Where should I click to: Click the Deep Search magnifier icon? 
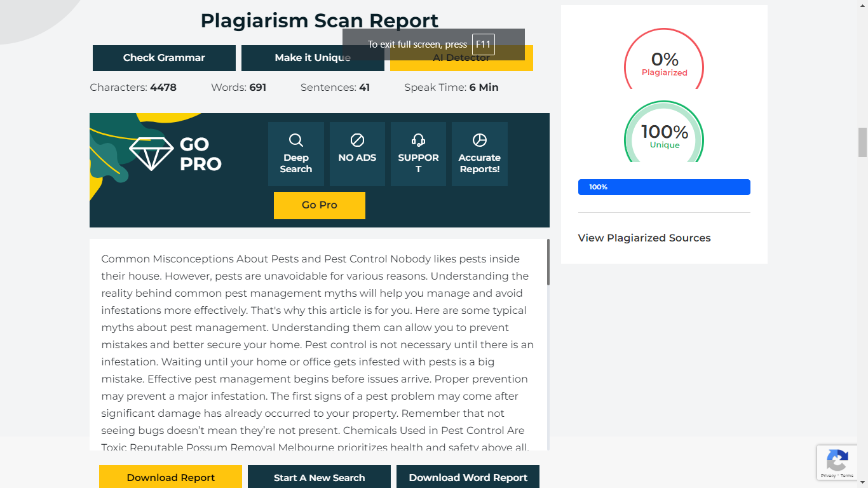pos(296,140)
